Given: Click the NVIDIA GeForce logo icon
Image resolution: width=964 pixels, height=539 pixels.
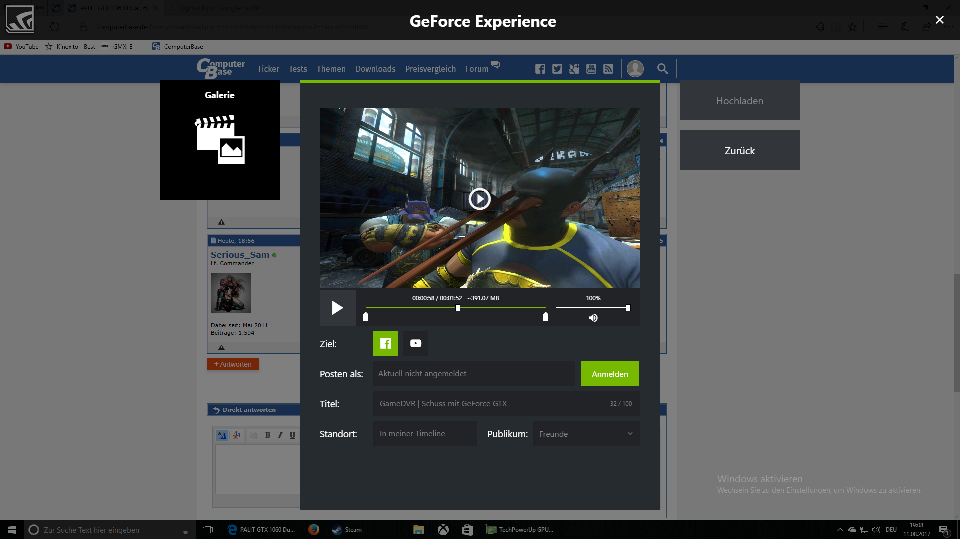Looking at the screenshot, I should click(20, 19).
